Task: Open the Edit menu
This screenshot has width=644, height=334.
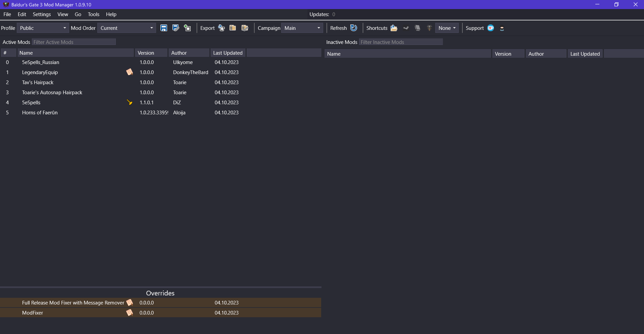Action: [x=22, y=14]
